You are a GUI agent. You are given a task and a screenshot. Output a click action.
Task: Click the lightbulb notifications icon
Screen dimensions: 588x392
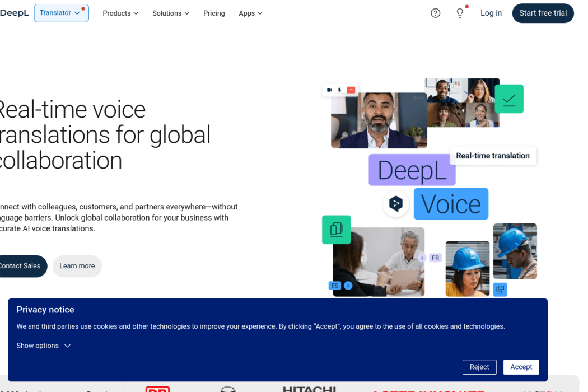pyautogui.click(x=460, y=13)
